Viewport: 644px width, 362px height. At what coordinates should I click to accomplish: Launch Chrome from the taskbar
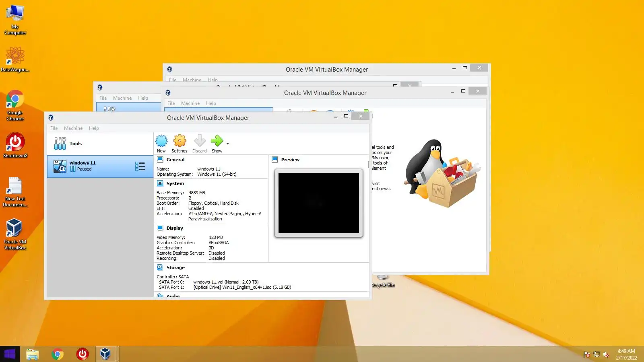pyautogui.click(x=58, y=354)
